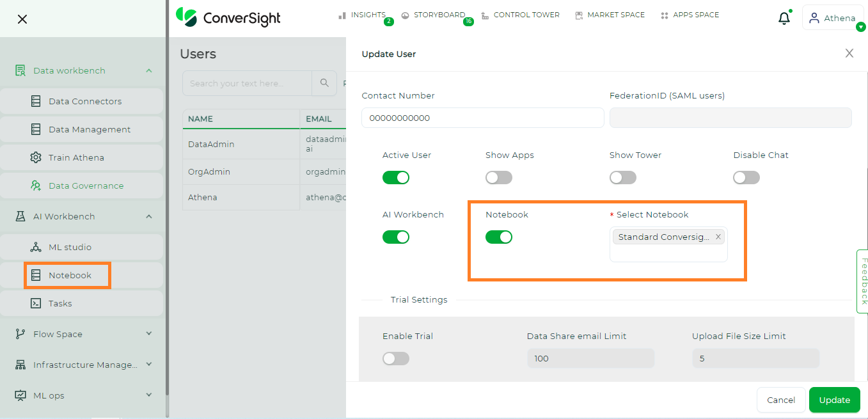868x419 pixels.
Task: Turn on Disable Chat
Action: (746, 177)
